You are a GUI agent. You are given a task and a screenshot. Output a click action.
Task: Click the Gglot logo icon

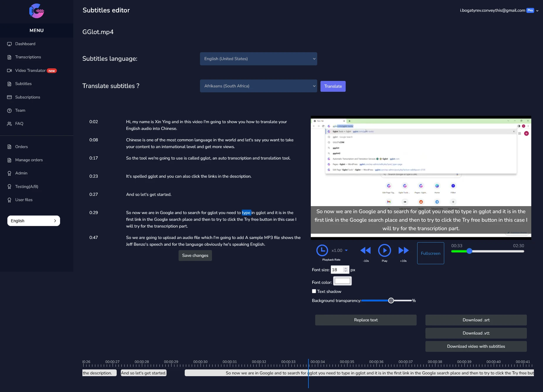(x=37, y=11)
